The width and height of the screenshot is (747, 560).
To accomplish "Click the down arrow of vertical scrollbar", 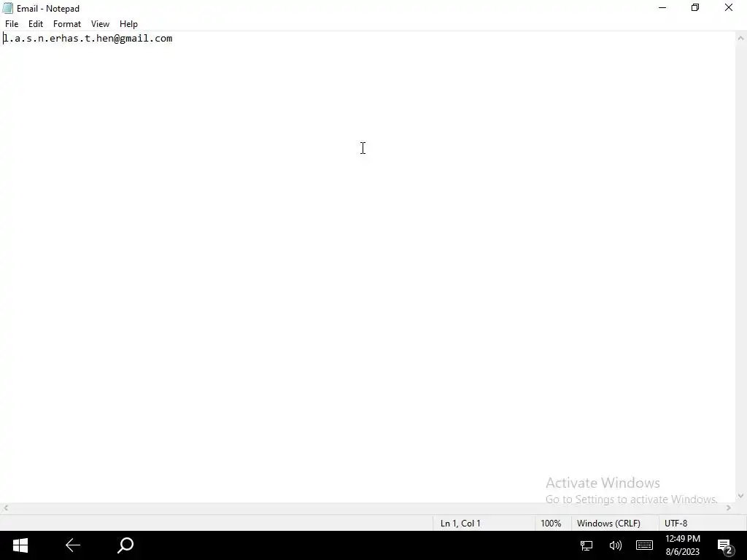I will tap(740, 496).
